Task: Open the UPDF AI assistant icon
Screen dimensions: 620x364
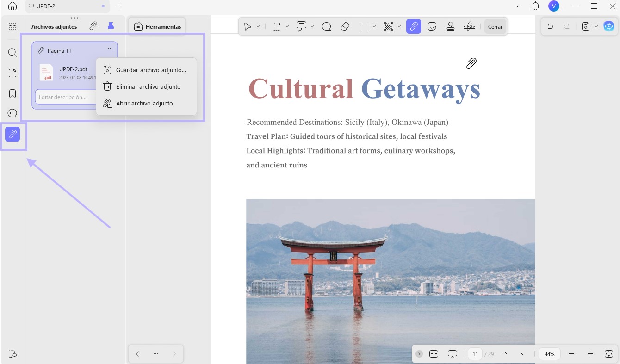Action: (609, 26)
